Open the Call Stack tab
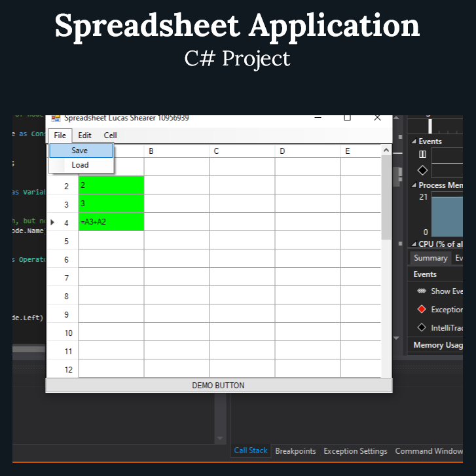This screenshot has width=476, height=476. coord(251,450)
